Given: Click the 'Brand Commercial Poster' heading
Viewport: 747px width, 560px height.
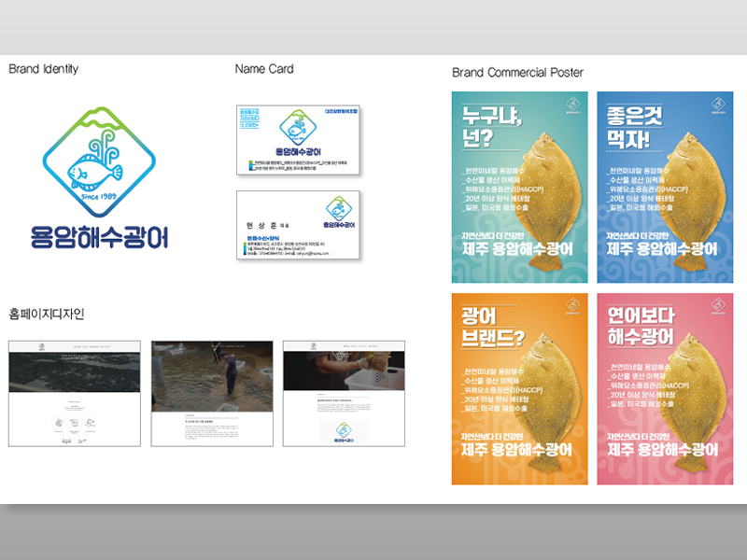Looking at the screenshot, I should (x=517, y=73).
